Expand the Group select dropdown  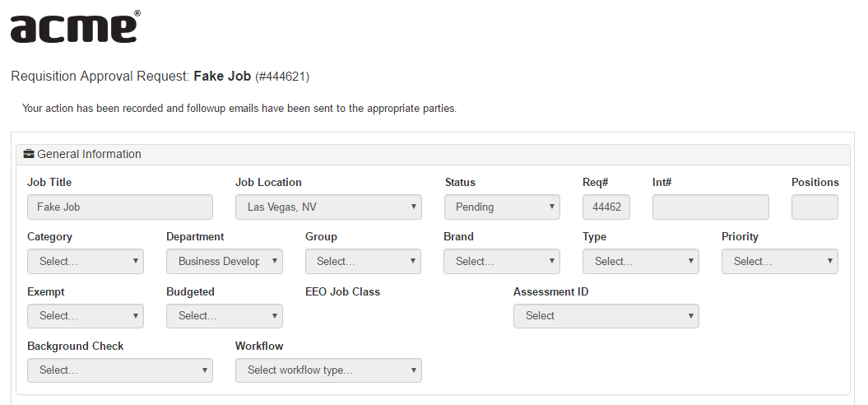pos(363,261)
